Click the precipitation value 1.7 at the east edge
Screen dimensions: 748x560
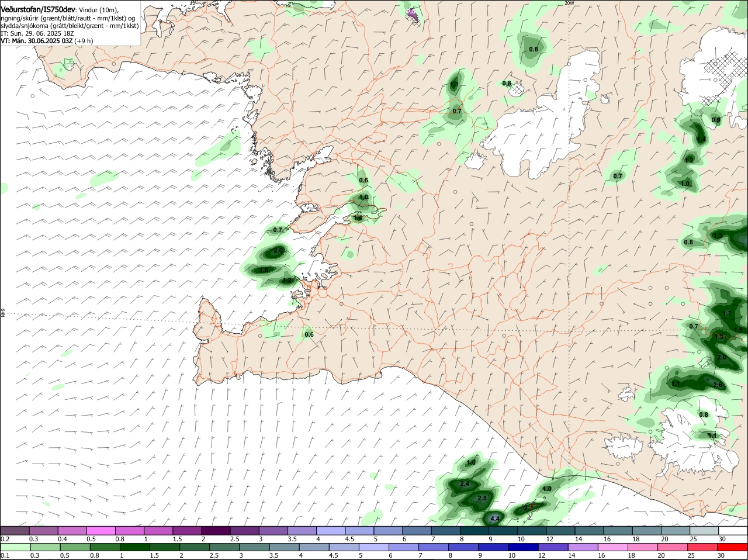[727, 313]
